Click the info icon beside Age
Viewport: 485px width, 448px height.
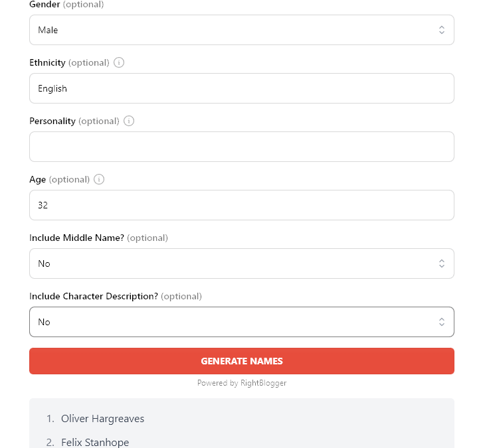coord(99,180)
